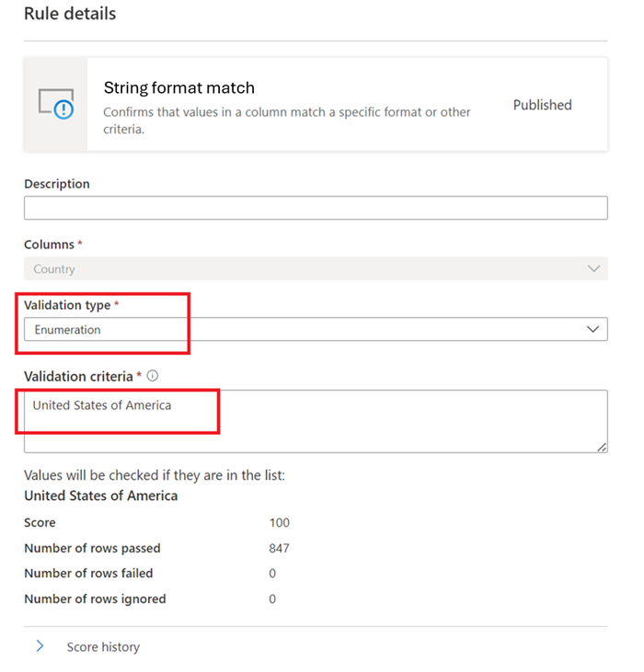Click the Number of rows failed label

pos(88,573)
